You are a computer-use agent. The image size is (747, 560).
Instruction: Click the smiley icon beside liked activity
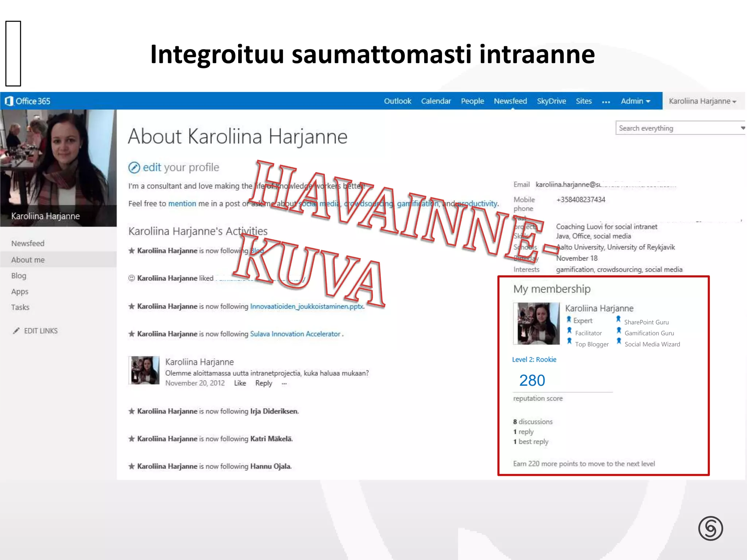point(132,278)
